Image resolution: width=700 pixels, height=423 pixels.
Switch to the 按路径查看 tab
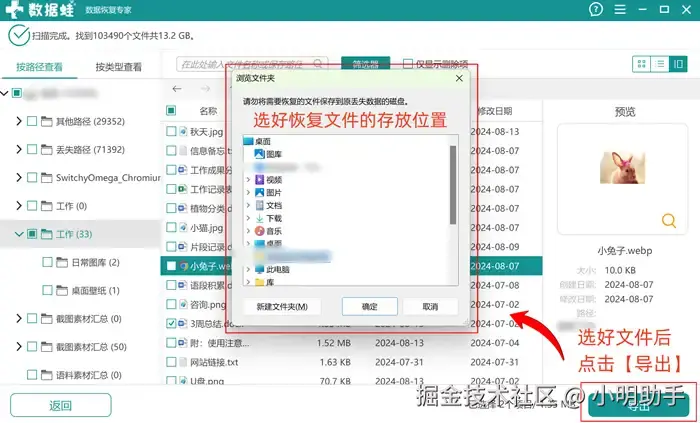pos(39,67)
